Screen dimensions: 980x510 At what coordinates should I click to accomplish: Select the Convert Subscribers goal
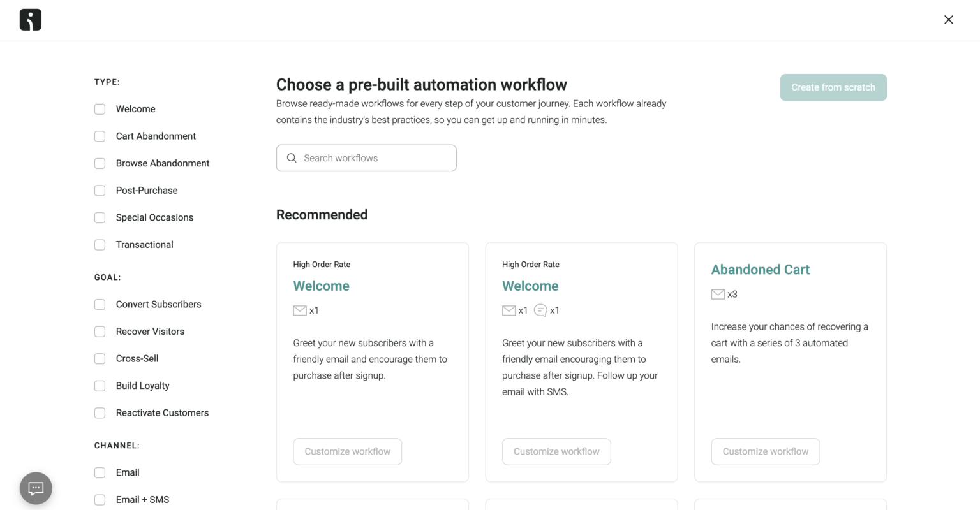[x=100, y=304]
